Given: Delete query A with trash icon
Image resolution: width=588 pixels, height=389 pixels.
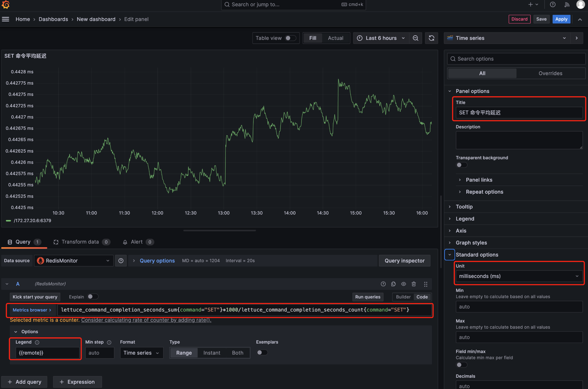Looking at the screenshot, I should click(414, 284).
